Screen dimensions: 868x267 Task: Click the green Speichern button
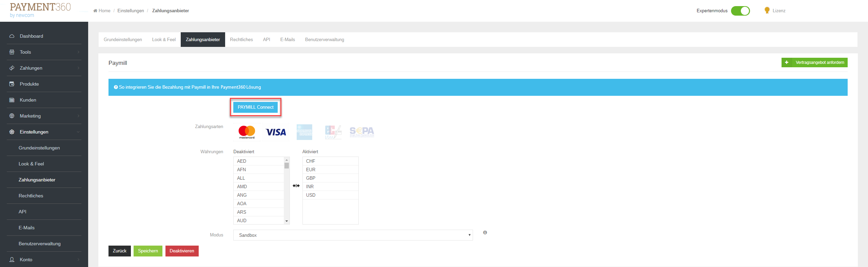(x=148, y=251)
